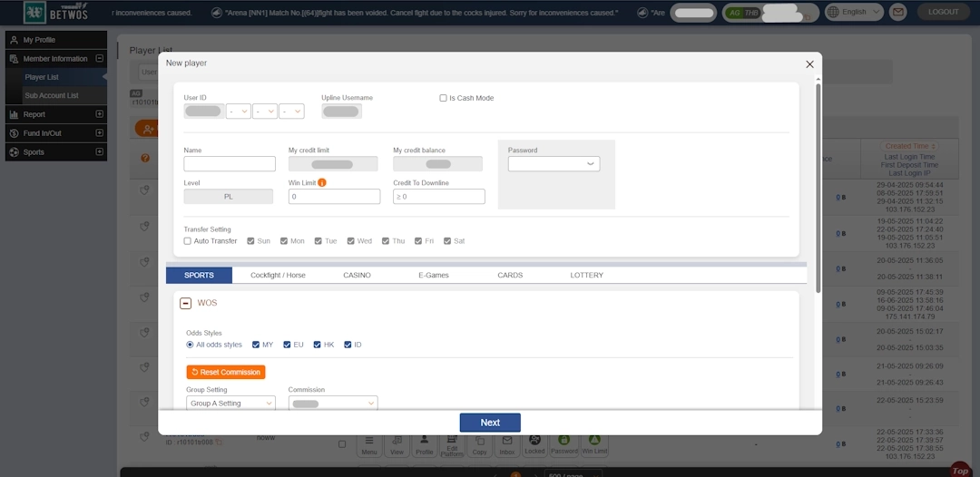This screenshot has width=980, height=477.
Task: Enable the Auto Transfer checkbox
Action: tap(188, 241)
